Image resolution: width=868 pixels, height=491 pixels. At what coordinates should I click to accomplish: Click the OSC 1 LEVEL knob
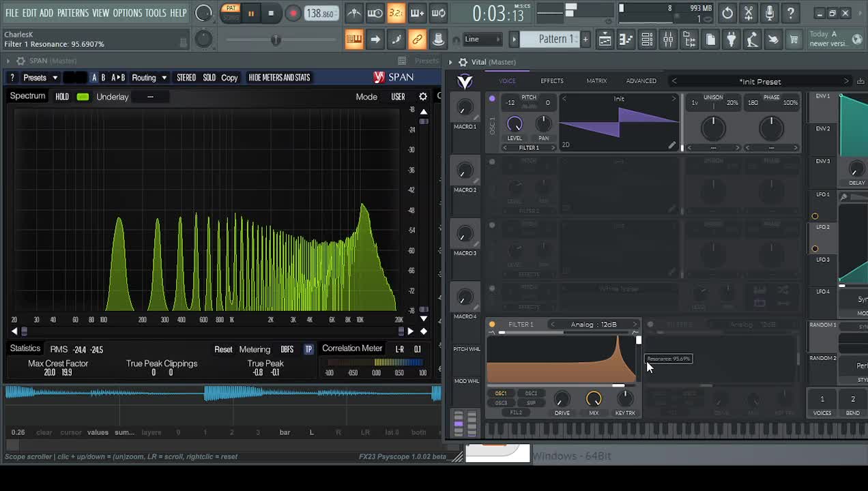pos(515,124)
